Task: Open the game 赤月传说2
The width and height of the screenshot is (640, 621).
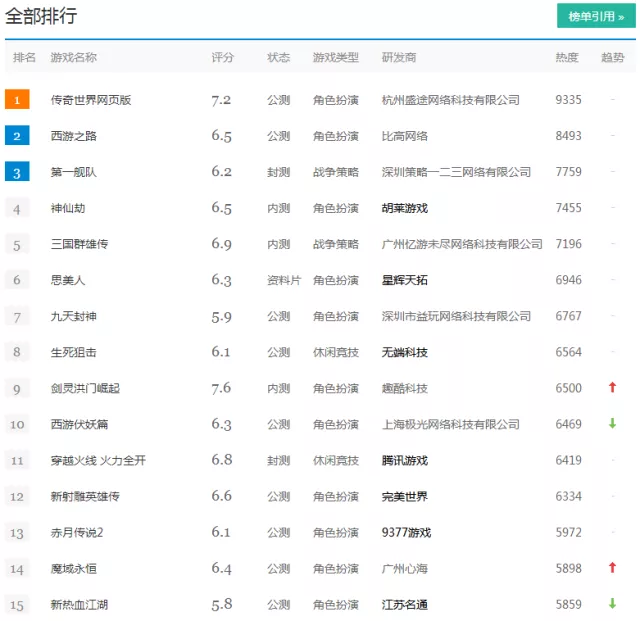Action: tap(77, 532)
